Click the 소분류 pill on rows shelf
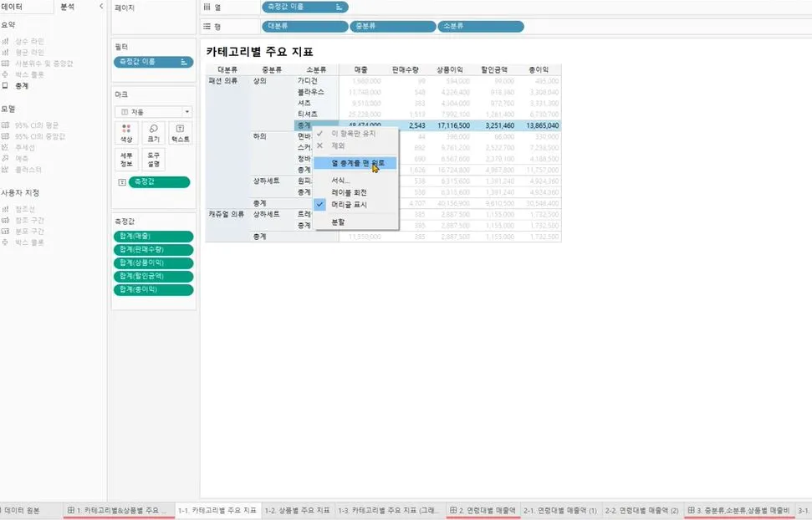The height and width of the screenshot is (520, 812). tap(481, 26)
